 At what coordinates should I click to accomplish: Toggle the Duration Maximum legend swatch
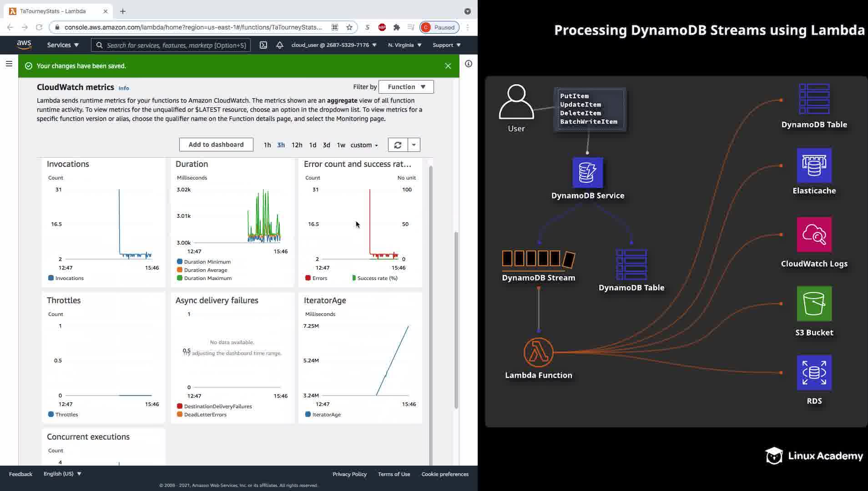[180, 278]
